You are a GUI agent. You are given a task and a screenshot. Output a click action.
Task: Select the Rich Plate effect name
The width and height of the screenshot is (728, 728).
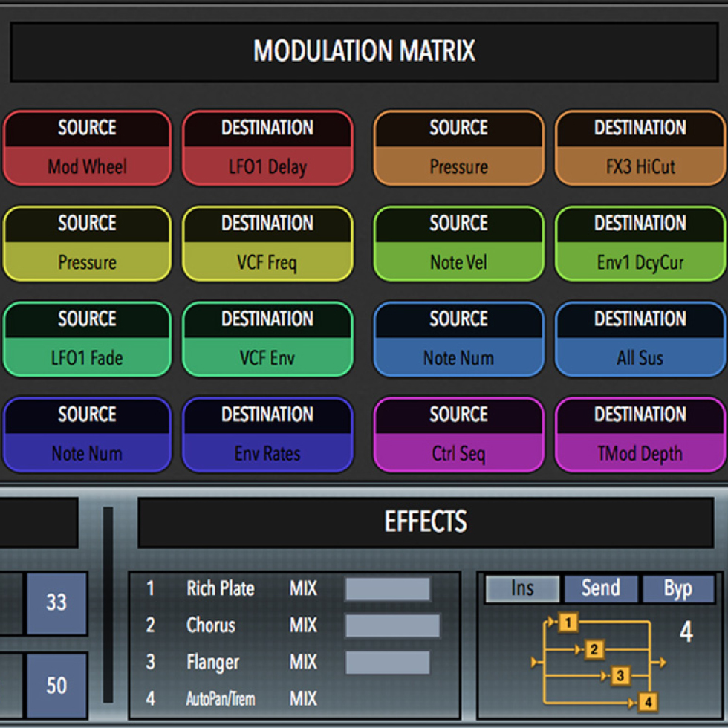[221, 588]
